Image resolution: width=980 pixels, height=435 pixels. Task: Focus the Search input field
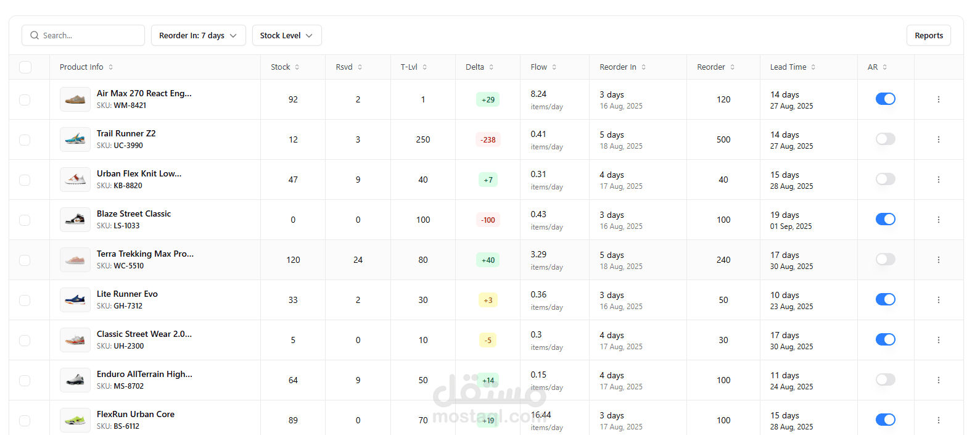pyautogui.click(x=83, y=35)
